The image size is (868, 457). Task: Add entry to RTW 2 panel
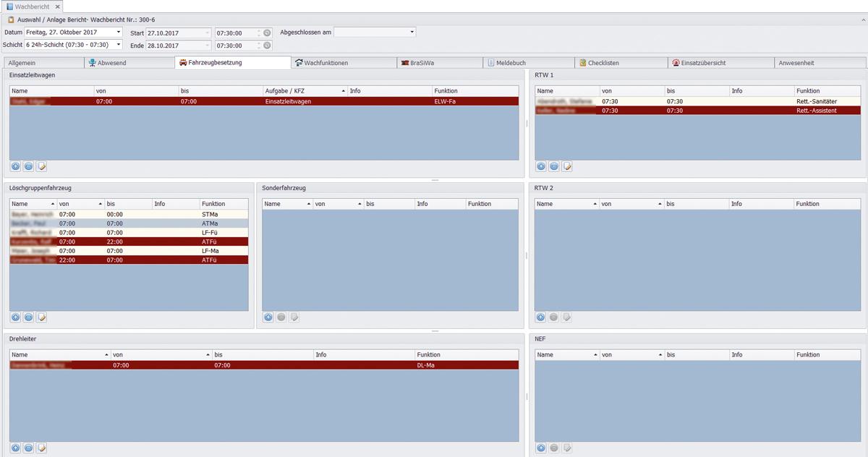coord(541,317)
